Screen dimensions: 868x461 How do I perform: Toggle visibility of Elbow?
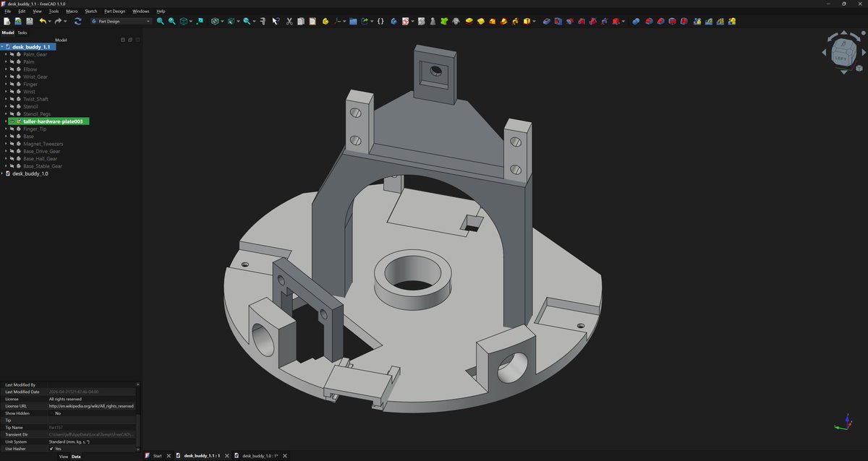pyautogui.click(x=12, y=69)
